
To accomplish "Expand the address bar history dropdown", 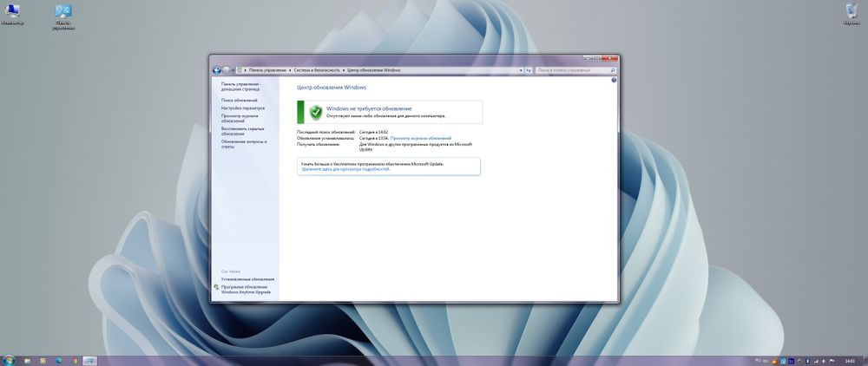I will (521, 71).
